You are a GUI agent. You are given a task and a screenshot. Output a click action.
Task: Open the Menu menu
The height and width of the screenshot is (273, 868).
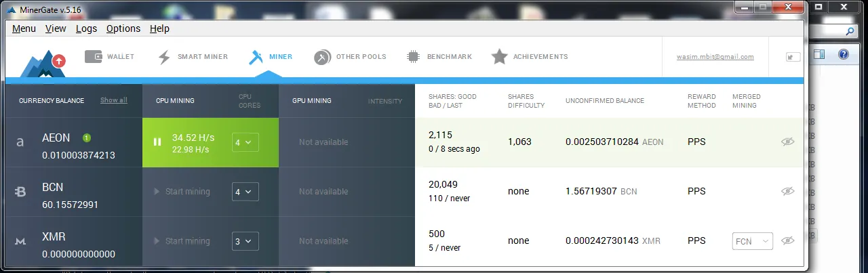[x=24, y=28]
